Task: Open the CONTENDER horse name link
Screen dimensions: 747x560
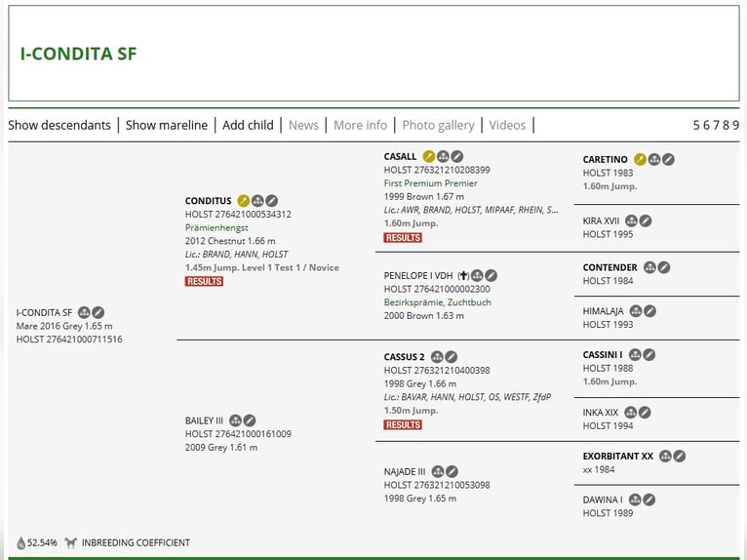Action: [609, 267]
